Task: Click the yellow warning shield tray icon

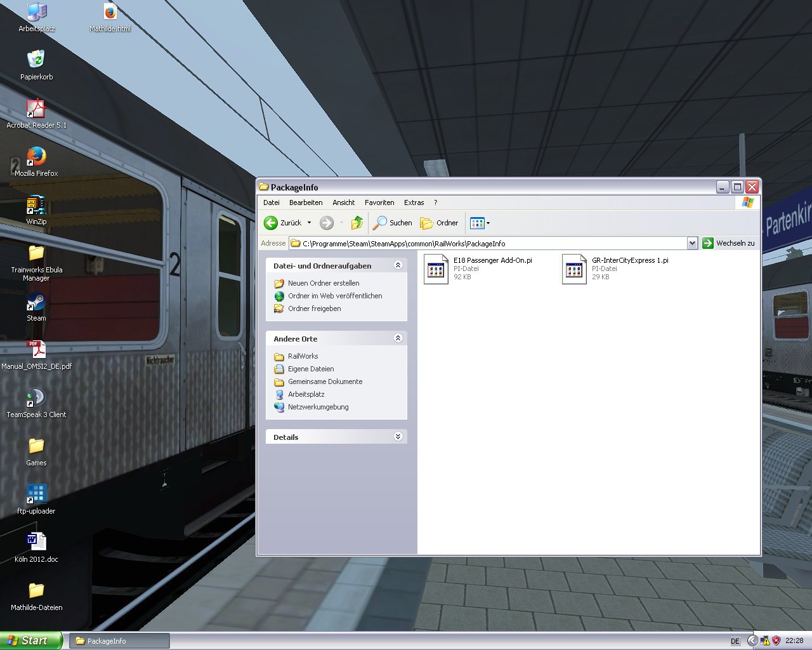Action: tap(765, 641)
